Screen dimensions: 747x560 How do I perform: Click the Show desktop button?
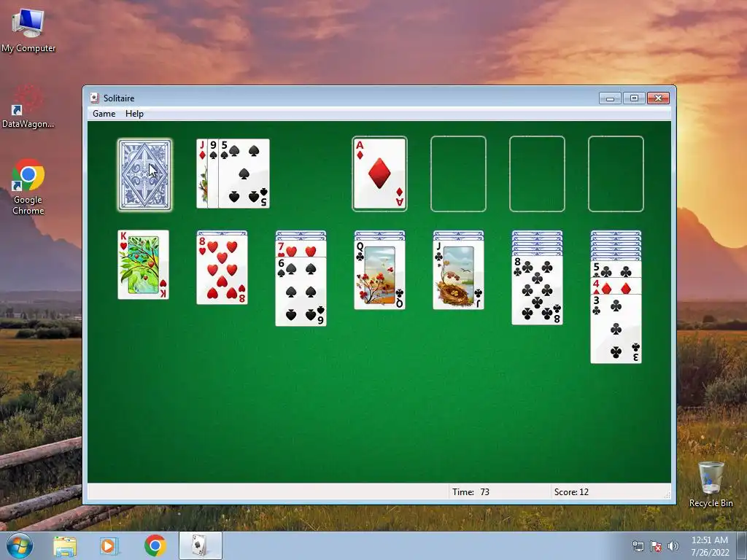[x=742, y=546]
